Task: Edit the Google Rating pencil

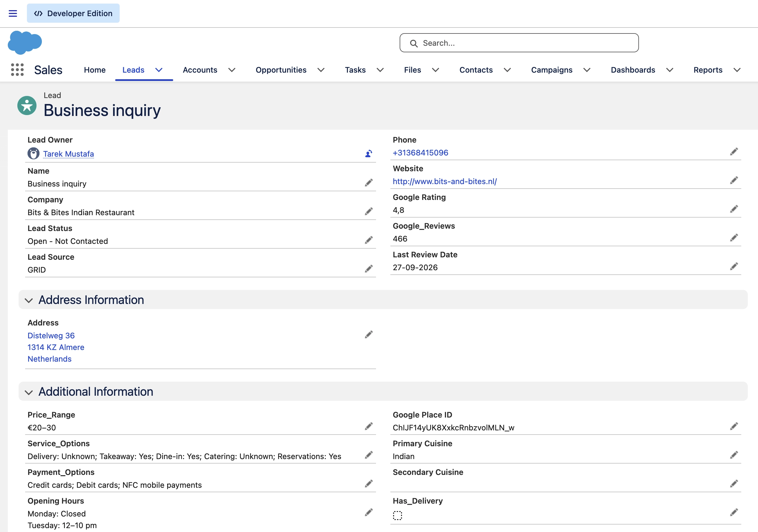Action: 734,209
